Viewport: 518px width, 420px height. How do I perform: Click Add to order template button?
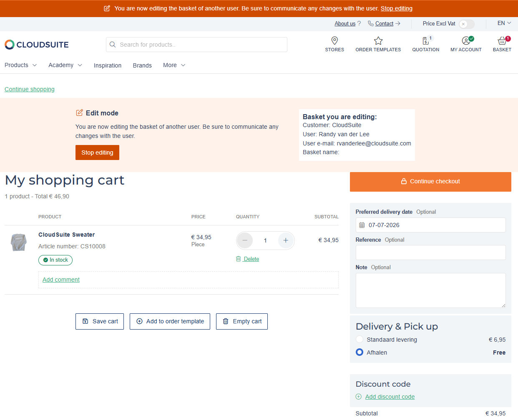pos(170,321)
